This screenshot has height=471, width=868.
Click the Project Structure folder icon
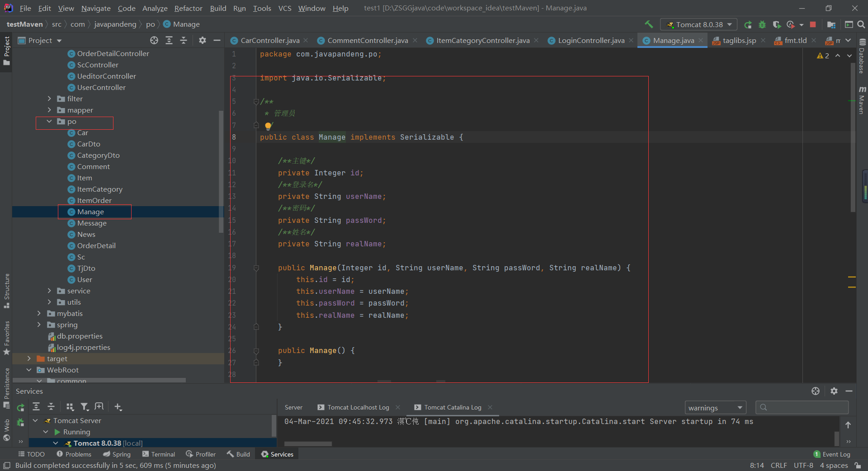831,24
